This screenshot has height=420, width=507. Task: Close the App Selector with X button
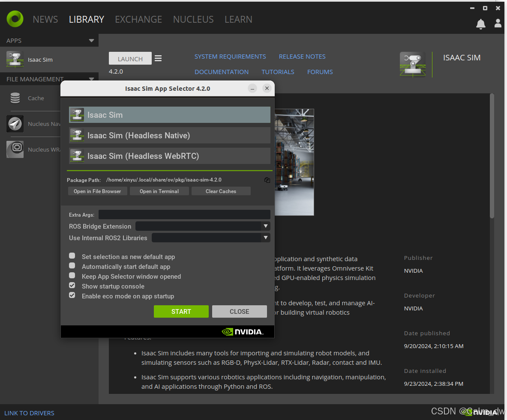pyautogui.click(x=267, y=88)
